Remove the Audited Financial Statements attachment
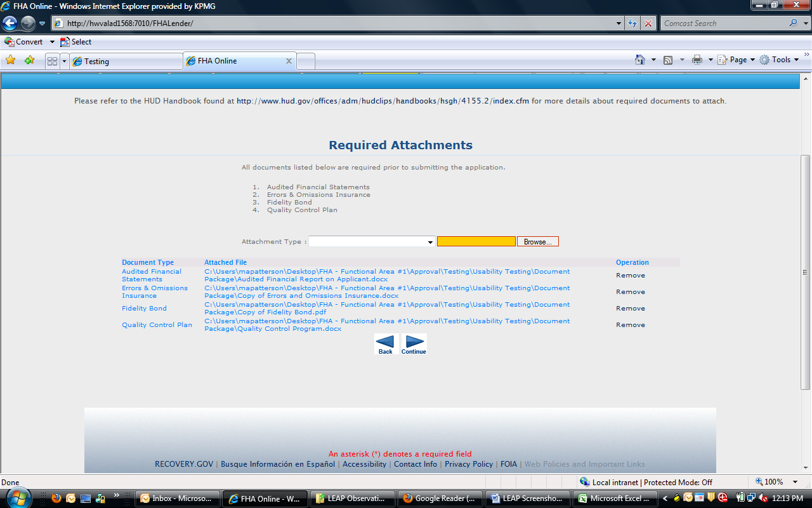812x508 pixels. [631, 276]
